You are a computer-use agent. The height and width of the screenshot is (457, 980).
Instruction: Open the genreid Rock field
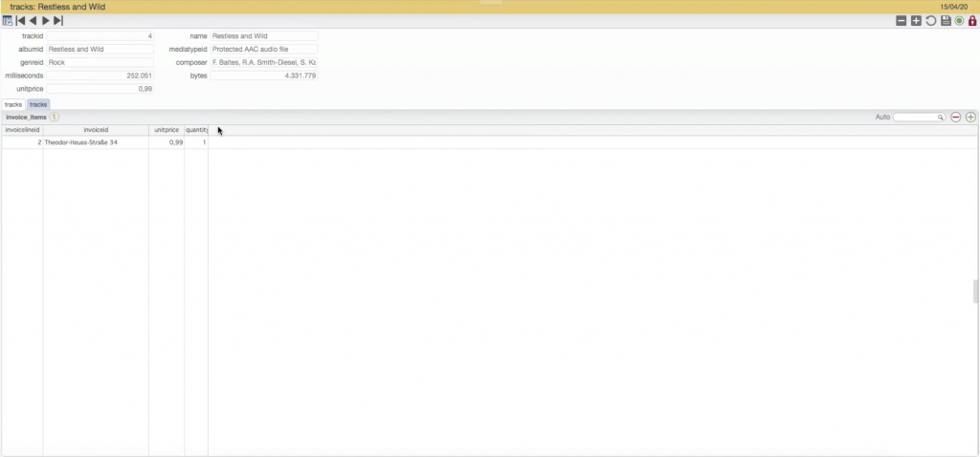(100, 62)
